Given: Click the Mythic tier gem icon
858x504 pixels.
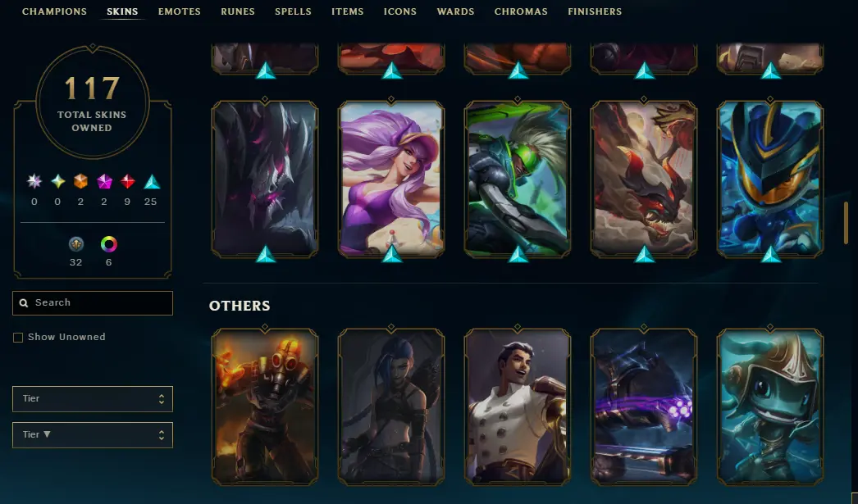Looking at the screenshot, I should [57, 181].
